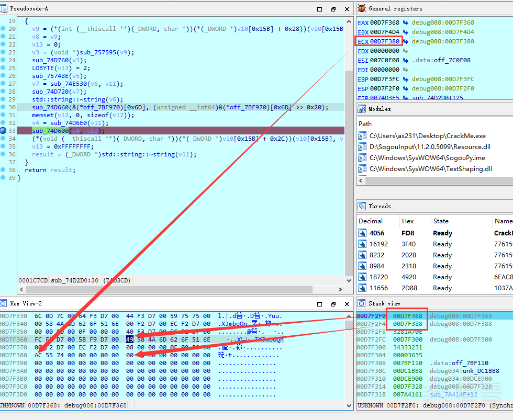
Task: Follow the jump arrow next to ESI
Action: coord(406,61)
